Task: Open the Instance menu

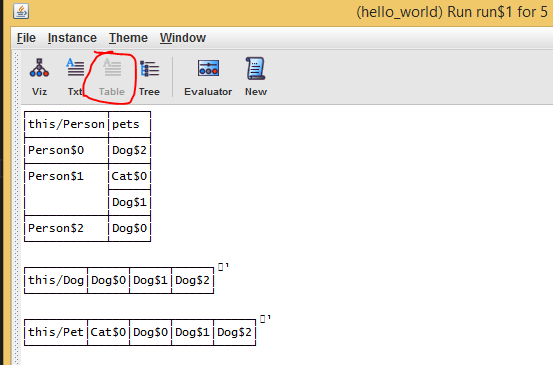Action: 72,38
